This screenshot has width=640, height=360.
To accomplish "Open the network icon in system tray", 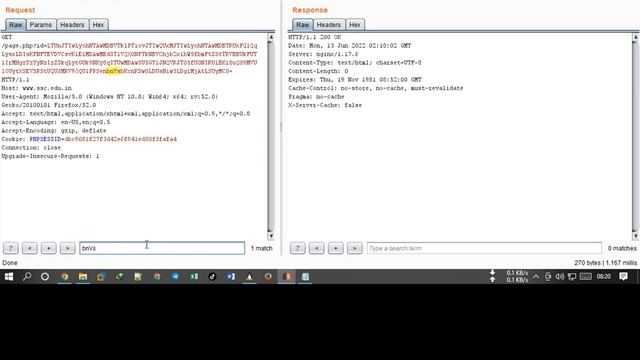I will 572,277.
